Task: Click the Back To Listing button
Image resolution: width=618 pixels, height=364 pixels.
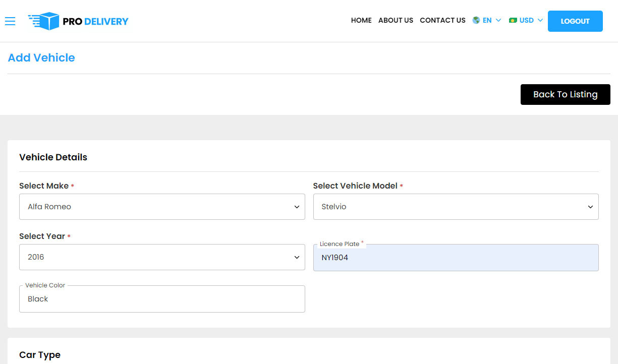Action: coord(565,94)
